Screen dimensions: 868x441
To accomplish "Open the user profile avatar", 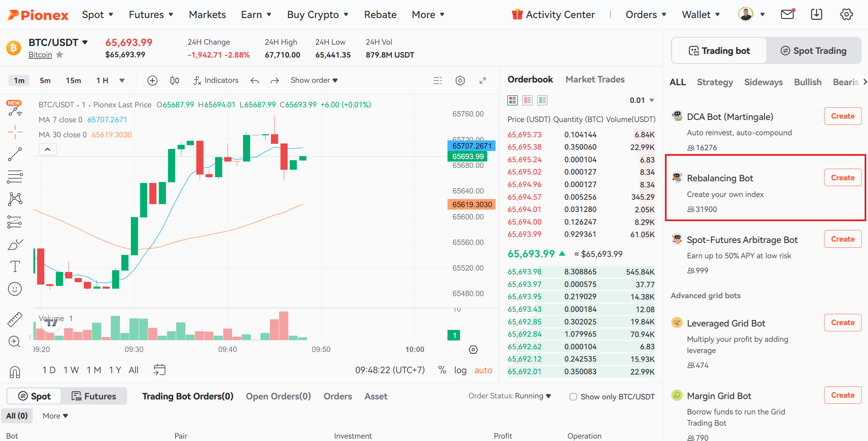I will pos(746,14).
